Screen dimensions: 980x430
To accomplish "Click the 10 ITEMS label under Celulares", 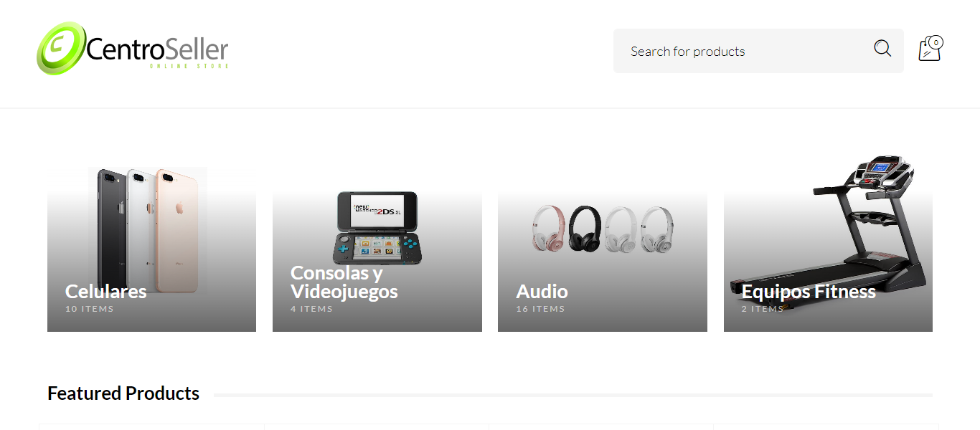I will pyautogui.click(x=90, y=309).
